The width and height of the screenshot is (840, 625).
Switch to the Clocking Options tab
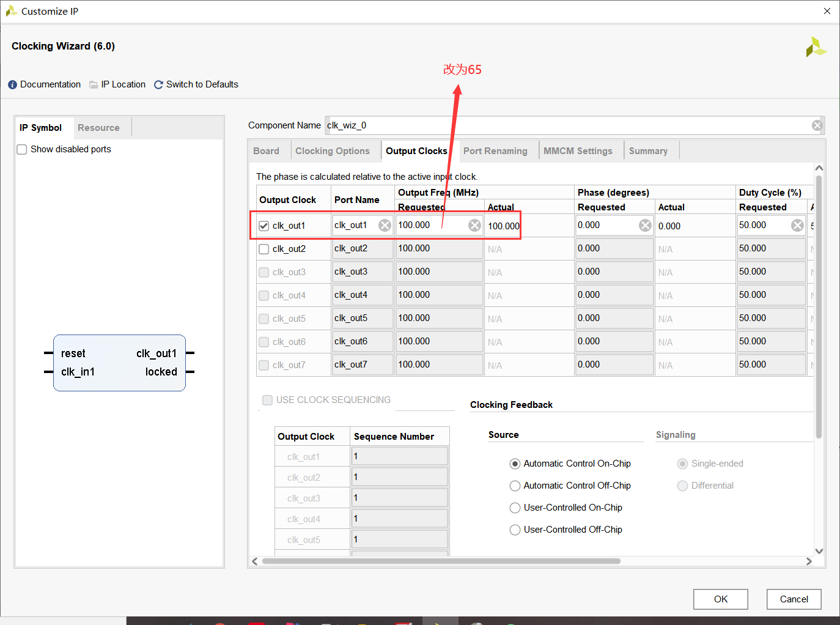333,151
